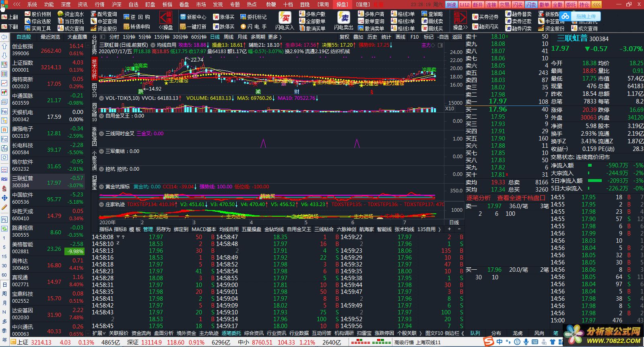Toggle the 测速 speed test button
The height and width of the screenshot is (347, 644).
[452, 4]
